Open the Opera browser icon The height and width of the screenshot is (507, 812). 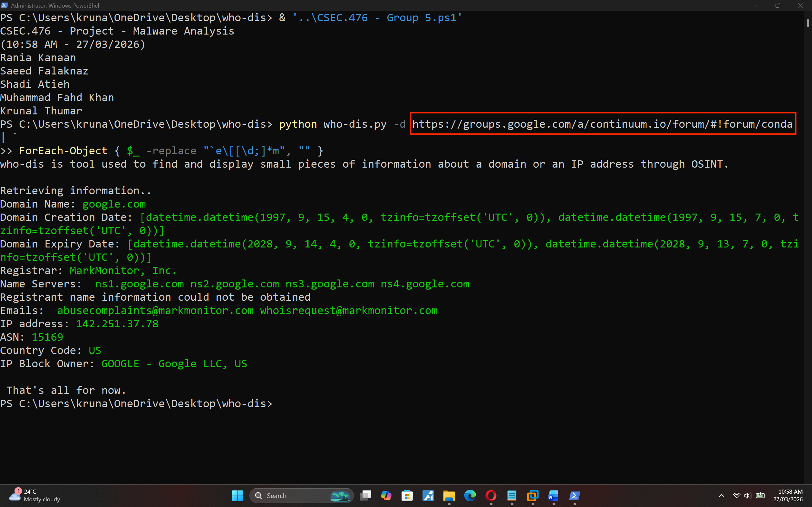pyautogui.click(x=491, y=495)
